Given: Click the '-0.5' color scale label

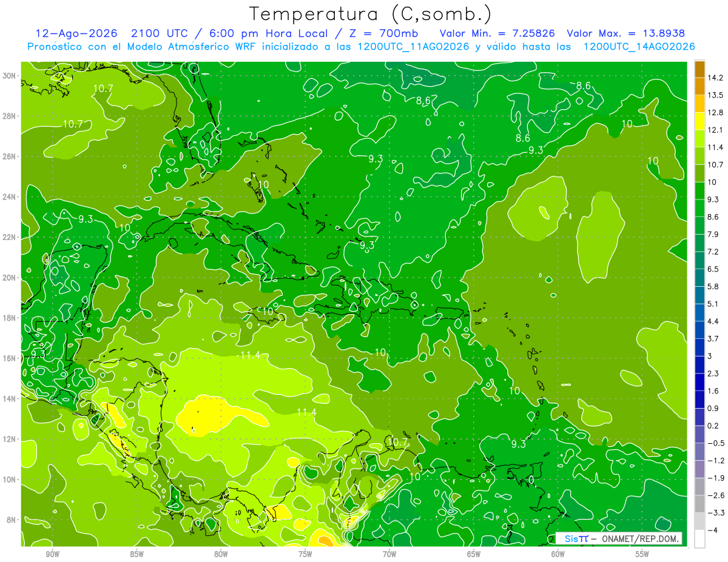Looking at the screenshot, I should coord(715,443).
